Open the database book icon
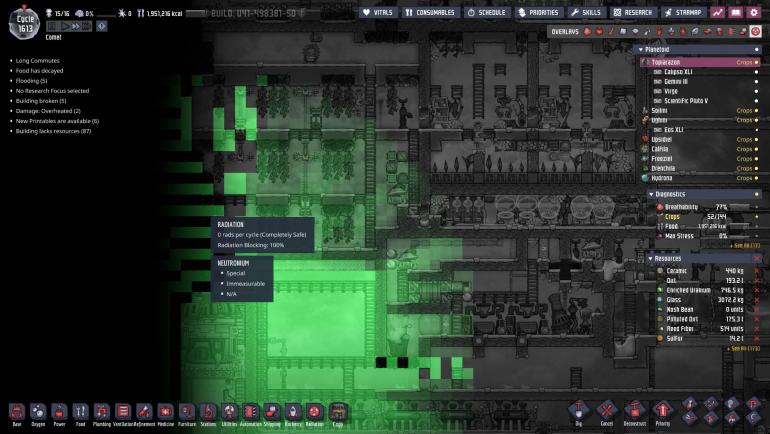This screenshot has height=434, width=770. coord(736,13)
